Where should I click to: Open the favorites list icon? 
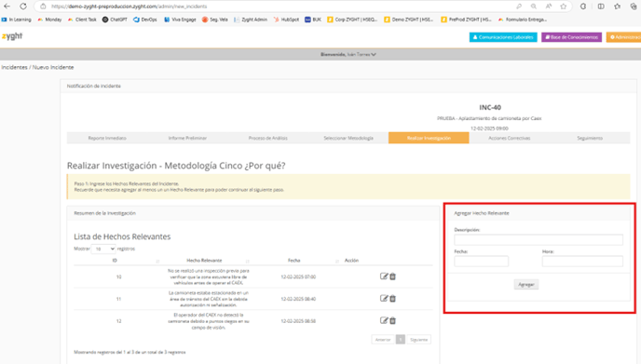click(x=618, y=7)
